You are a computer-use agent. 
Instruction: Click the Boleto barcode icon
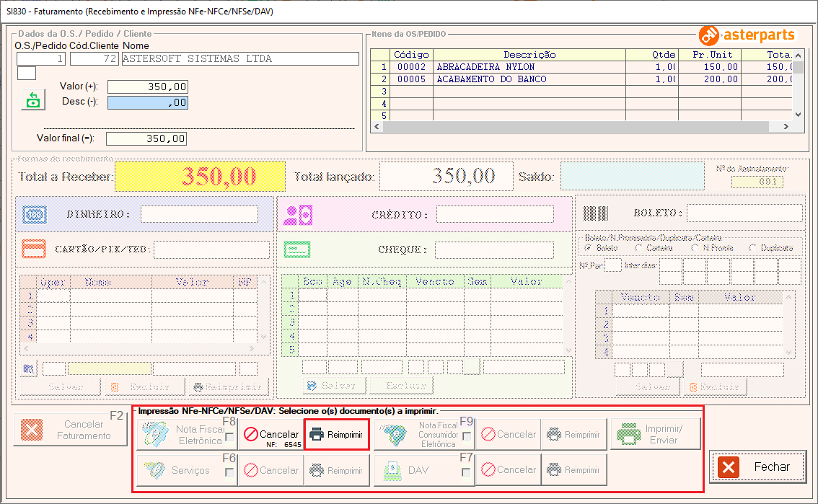[x=595, y=213]
